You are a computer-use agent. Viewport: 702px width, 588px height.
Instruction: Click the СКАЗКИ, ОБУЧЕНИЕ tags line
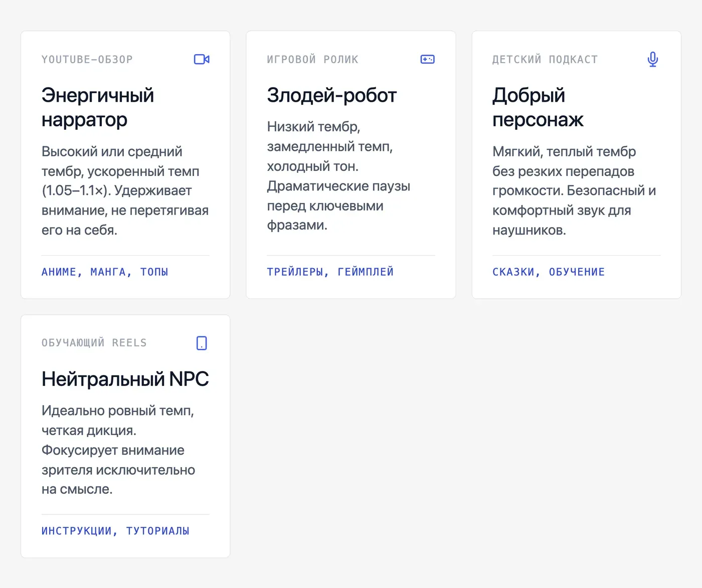point(549,272)
